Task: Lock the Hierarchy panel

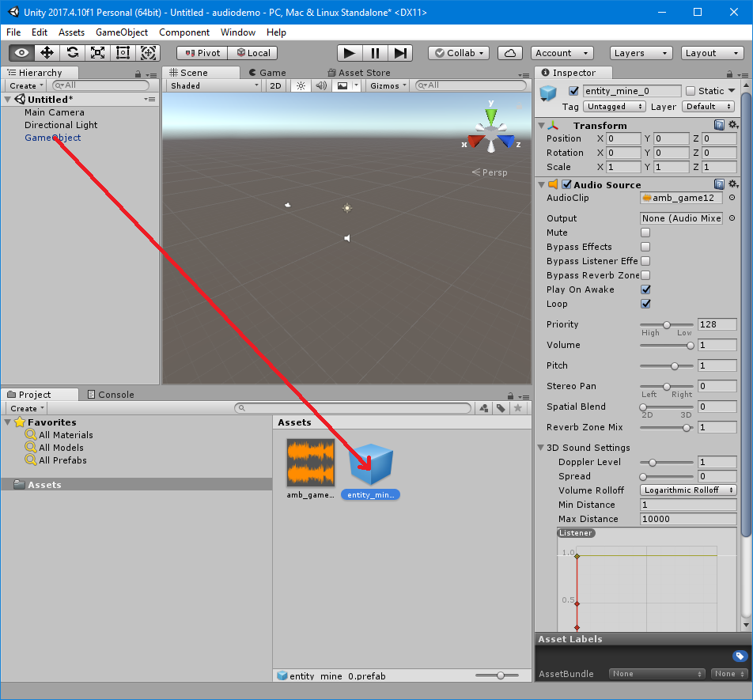Action: coord(138,74)
